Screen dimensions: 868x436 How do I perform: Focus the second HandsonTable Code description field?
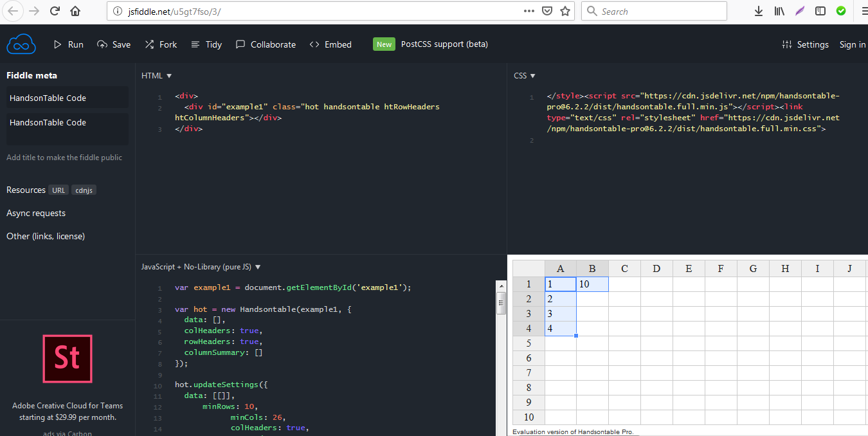(68, 129)
